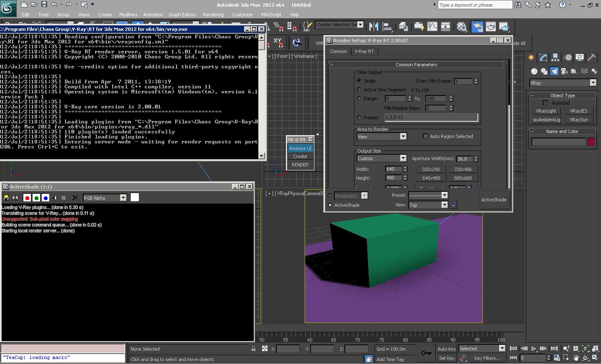This screenshot has height=364, width=601.
Task: Click the object color swatch in Name and Color
Action: pos(591,142)
